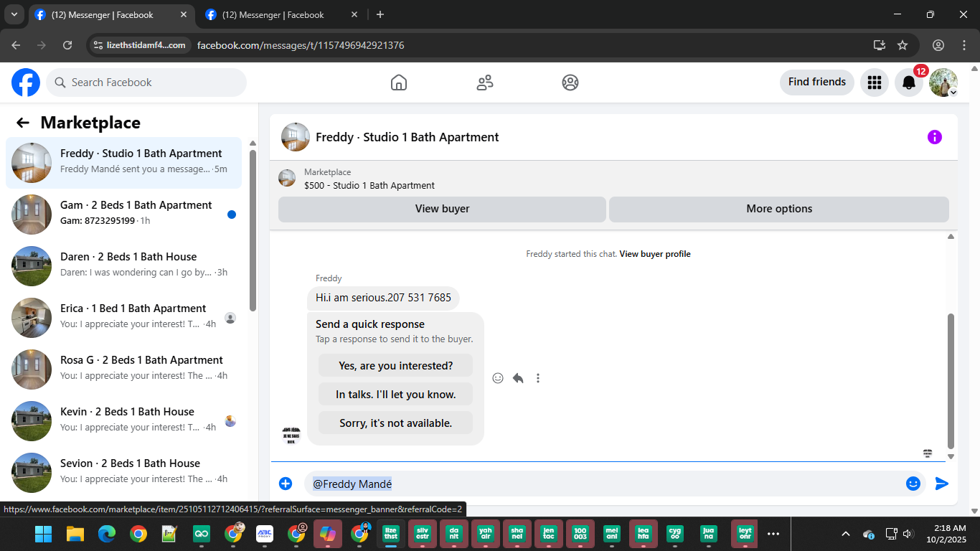Open Rosa G 2 Beds 1 Bath Apartment chat

click(123, 369)
